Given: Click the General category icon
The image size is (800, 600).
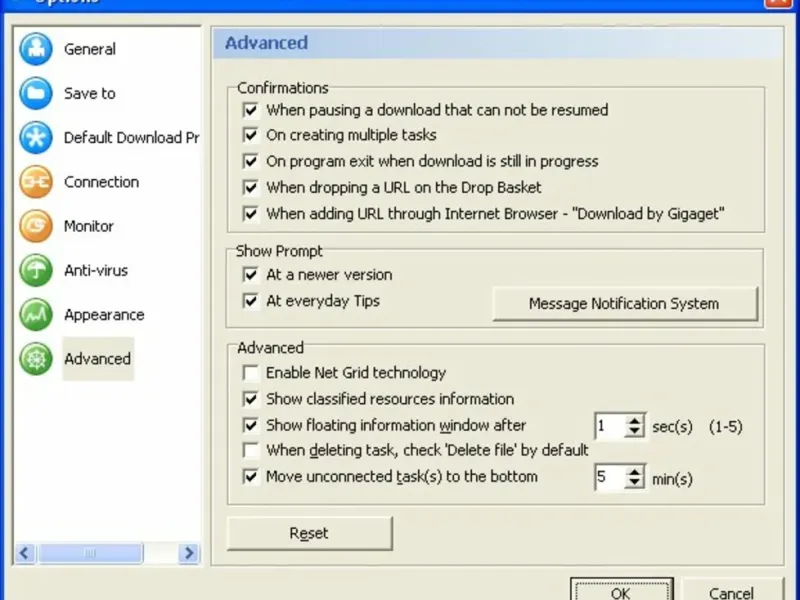Looking at the screenshot, I should pos(36,49).
